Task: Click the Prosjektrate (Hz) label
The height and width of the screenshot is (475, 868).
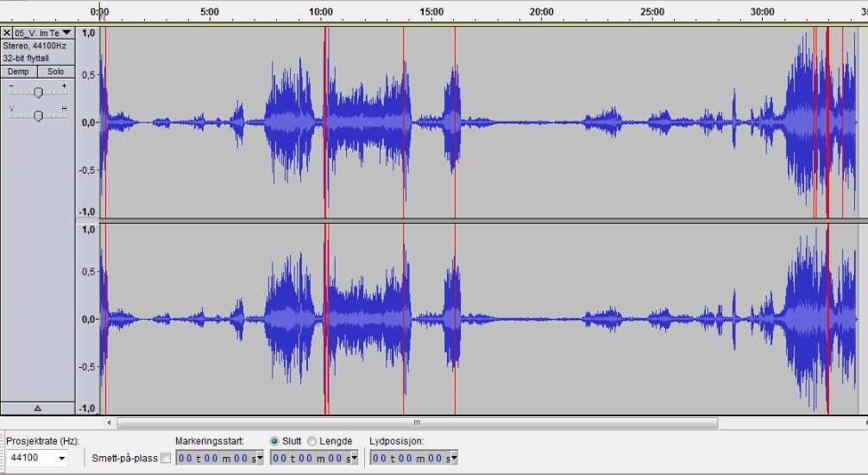Action: click(x=42, y=441)
